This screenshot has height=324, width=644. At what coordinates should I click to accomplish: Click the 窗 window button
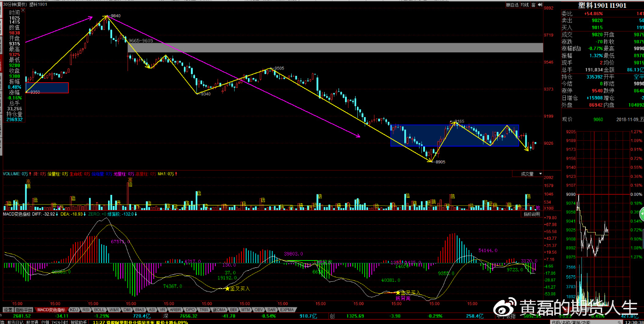[x=533, y=5]
